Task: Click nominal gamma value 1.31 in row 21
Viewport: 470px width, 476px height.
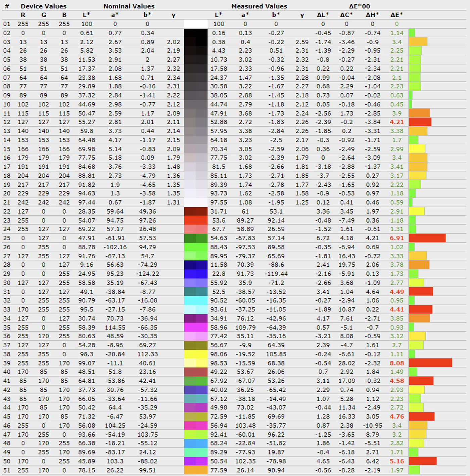Action: [x=174, y=202]
